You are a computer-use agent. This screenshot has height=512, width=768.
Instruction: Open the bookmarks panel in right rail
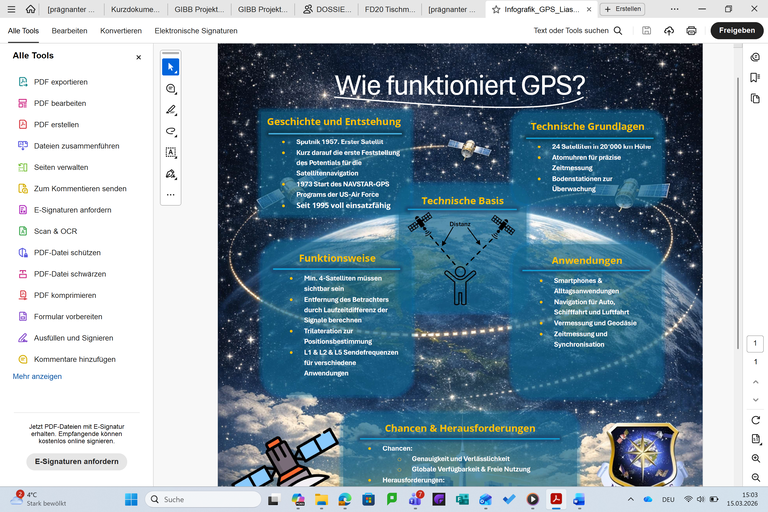tap(756, 78)
